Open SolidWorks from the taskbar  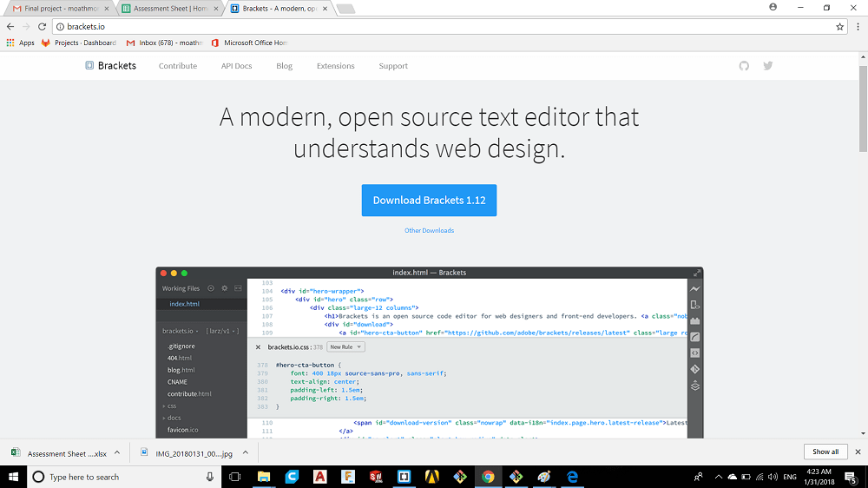pyautogui.click(x=376, y=477)
